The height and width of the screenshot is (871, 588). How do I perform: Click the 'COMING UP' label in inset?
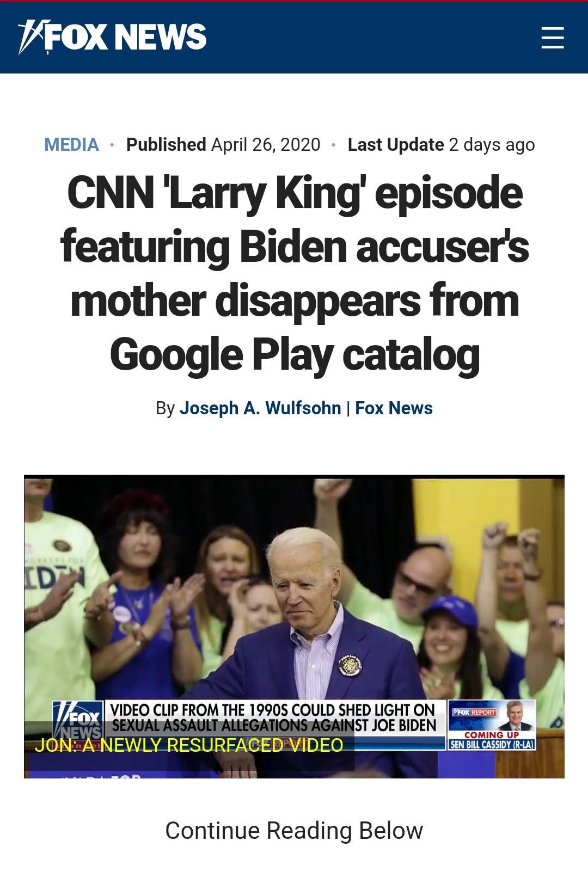coord(492,735)
